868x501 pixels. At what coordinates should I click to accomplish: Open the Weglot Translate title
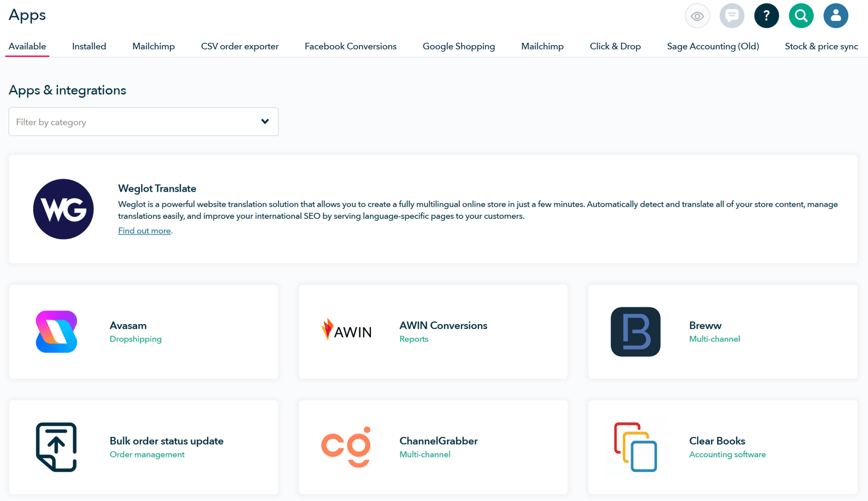(157, 188)
